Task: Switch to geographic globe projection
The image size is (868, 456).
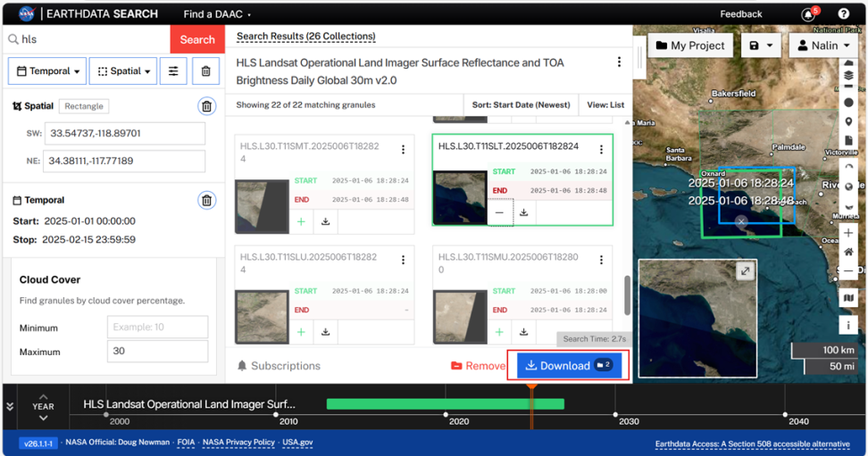Action: [848, 187]
